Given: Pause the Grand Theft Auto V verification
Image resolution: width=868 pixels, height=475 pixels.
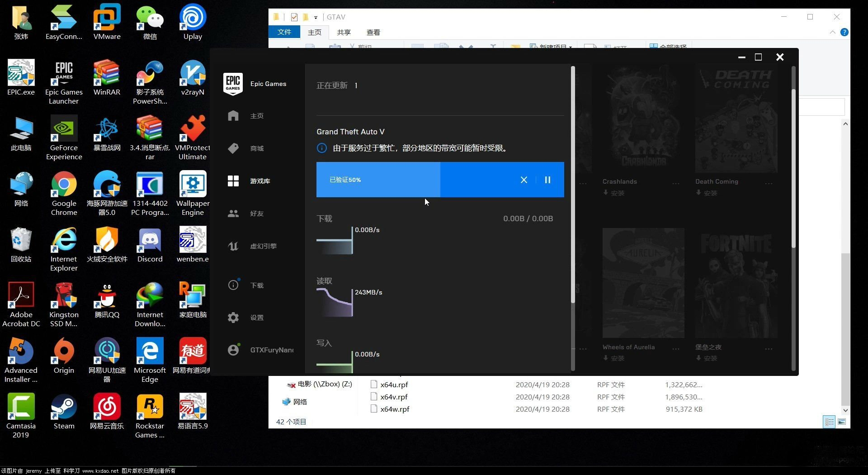Looking at the screenshot, I should (x=547, y=180).
